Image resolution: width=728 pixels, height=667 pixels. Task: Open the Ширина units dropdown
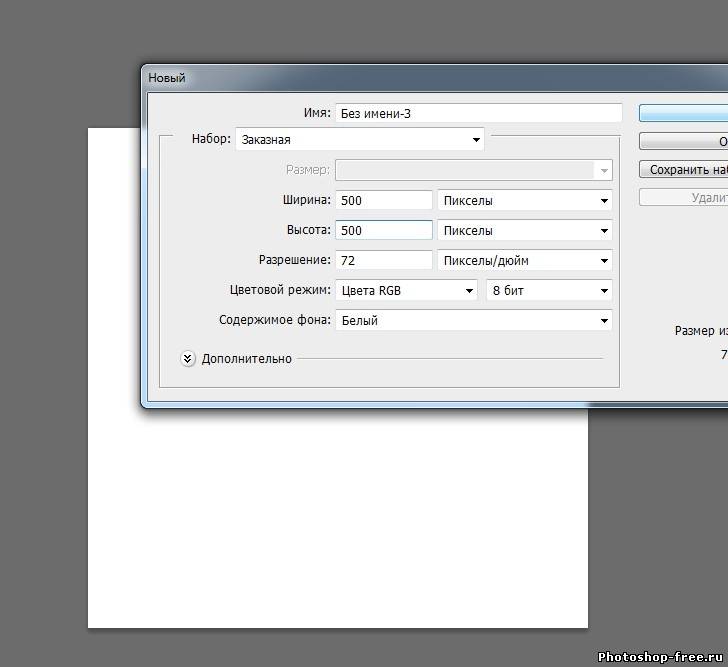click(x=525, y=201)
